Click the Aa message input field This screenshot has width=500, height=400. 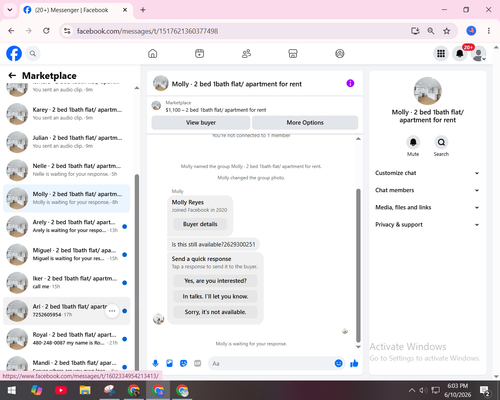point(272,363)
